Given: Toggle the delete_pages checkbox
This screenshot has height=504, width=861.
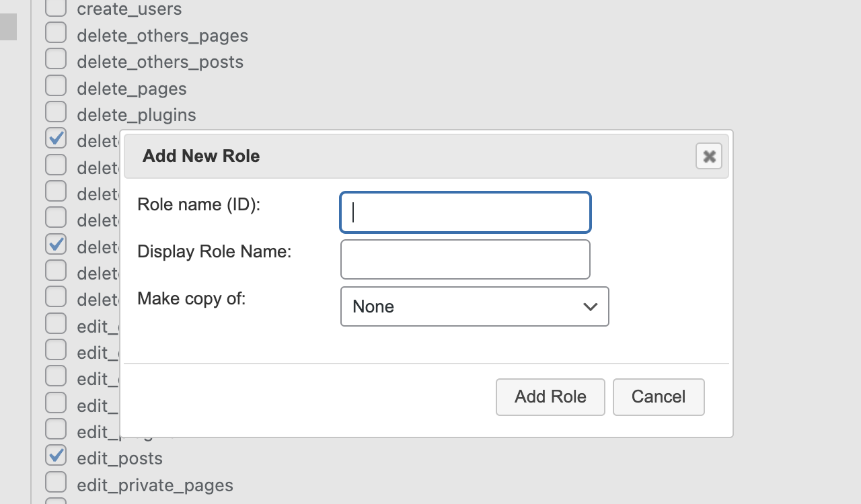Looking at the screenshot, I should coord(56,86).
